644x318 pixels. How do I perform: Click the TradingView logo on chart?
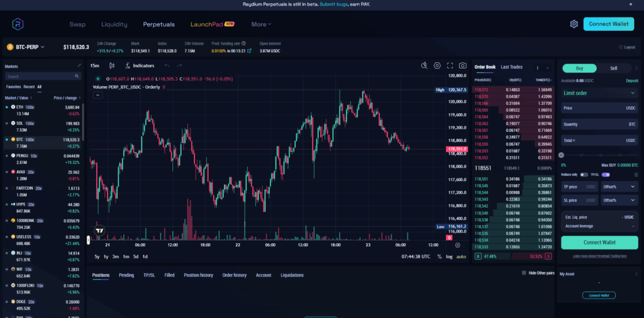[99, 231]
